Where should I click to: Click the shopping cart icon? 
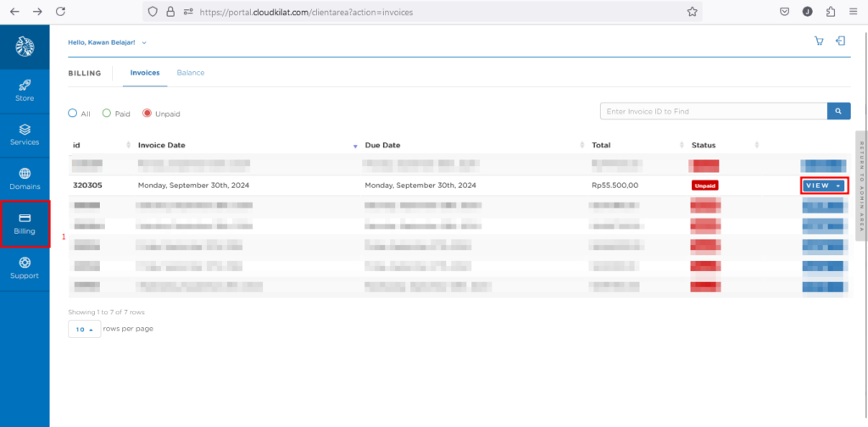tap(818, 42)
